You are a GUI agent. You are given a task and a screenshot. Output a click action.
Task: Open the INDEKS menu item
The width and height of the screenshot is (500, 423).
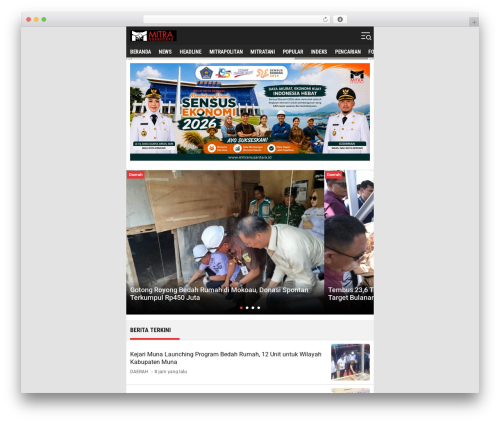click(x=319, y=52)
